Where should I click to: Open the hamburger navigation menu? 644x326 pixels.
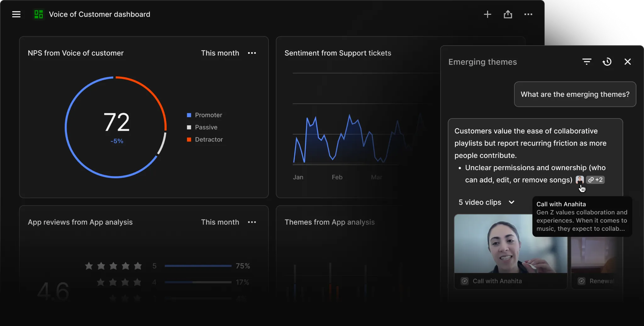16,14
